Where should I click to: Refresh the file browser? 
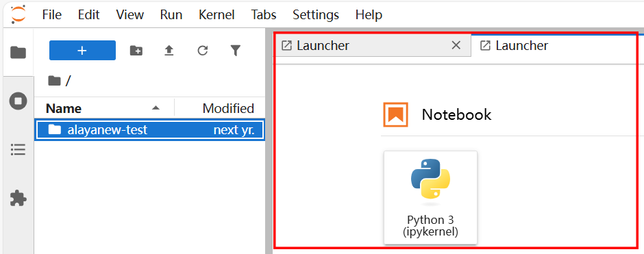(202, 51)
